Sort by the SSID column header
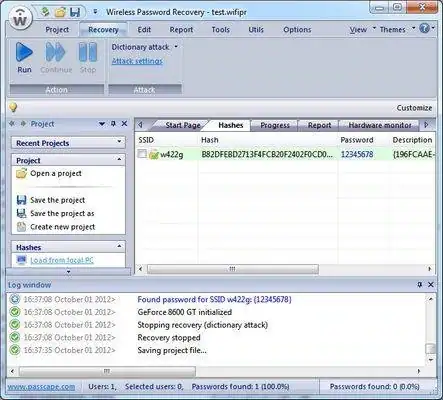Screen dimensions: 443x400 (146, 140)
